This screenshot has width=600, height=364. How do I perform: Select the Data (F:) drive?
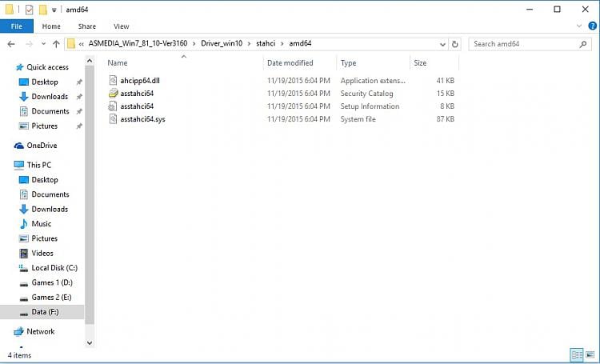42,312
